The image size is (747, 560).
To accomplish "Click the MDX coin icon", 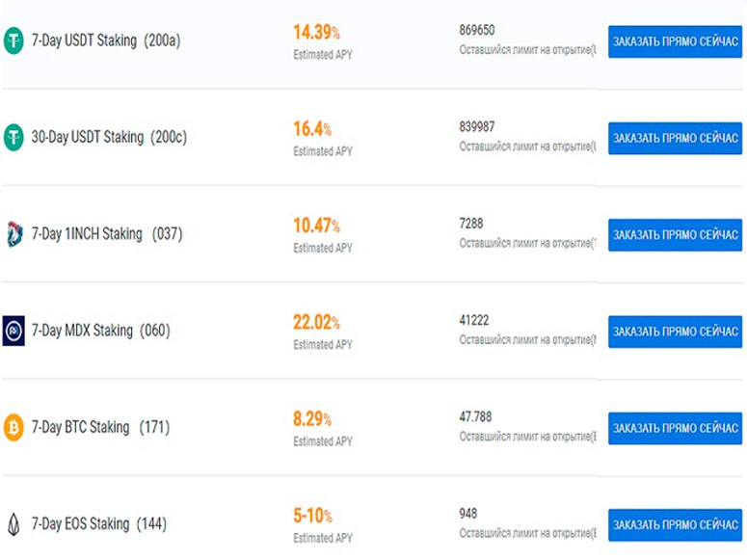I will (13, 331).
